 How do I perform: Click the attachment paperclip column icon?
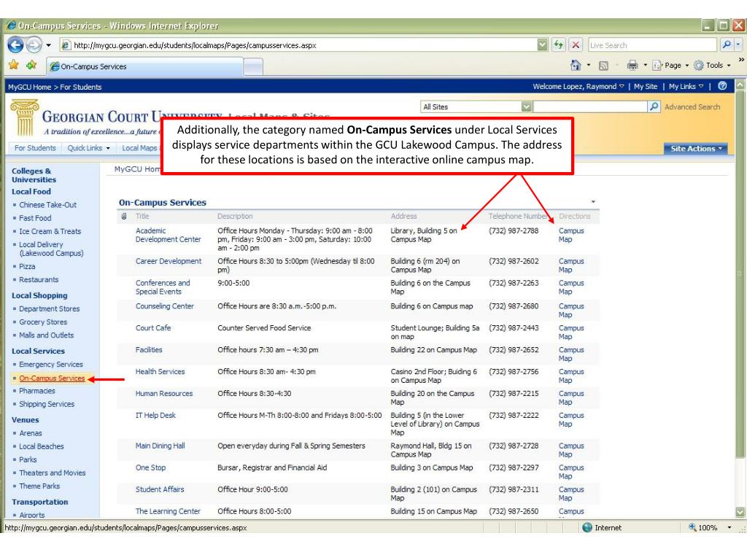[124, 216]
